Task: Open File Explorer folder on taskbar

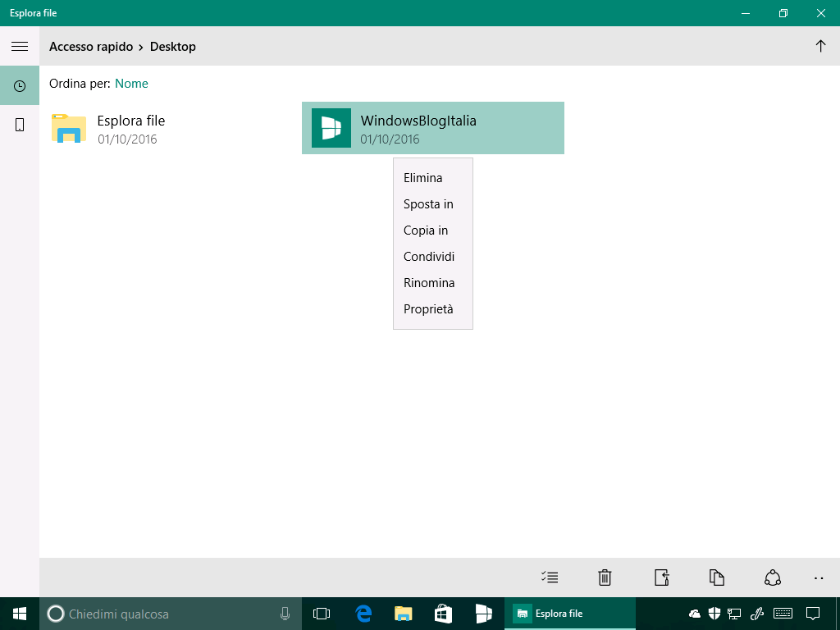Action: (x=404, y=614)
